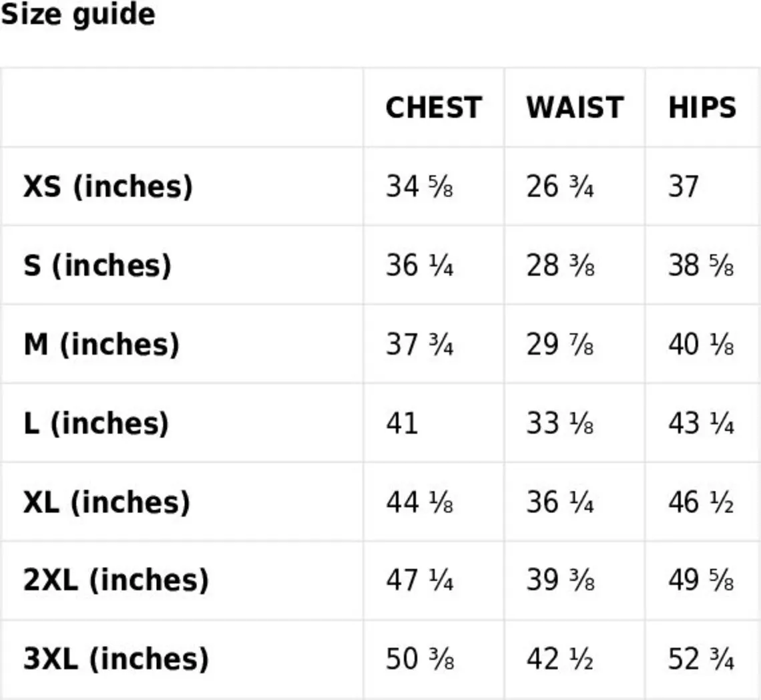Select L chest value 41

402,423
